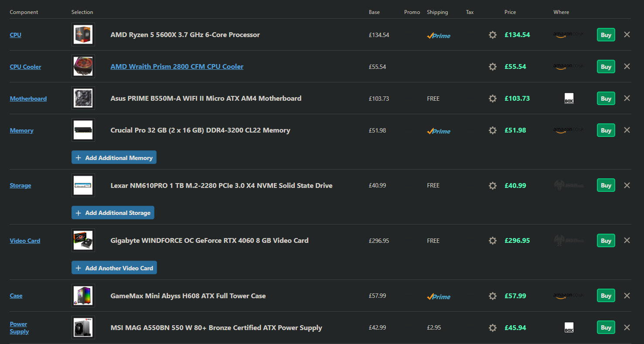Click Amazon logo in Memory row

(569, 130)
